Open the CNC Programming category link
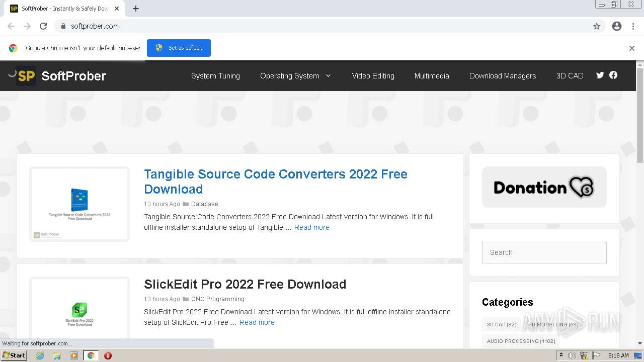Viewport: 644px width, 362px height. pos(218,299)
